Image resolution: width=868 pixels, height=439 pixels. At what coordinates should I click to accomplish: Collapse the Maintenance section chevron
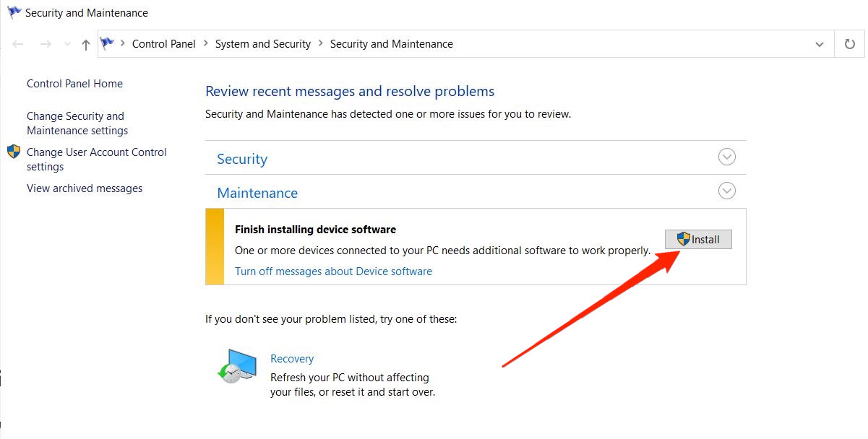[x=726, y=191]
